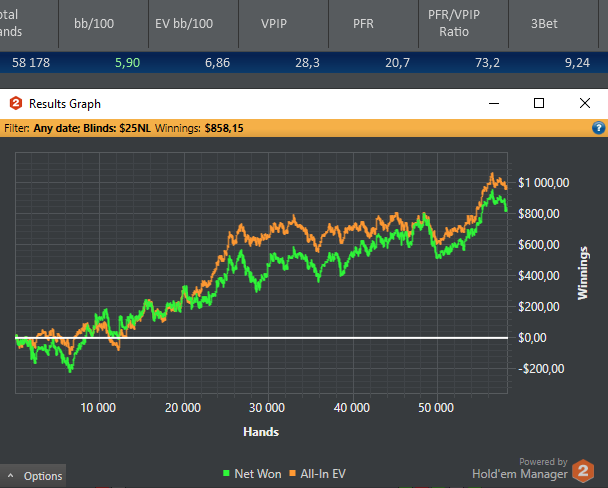Minimize the Results Graph window

(493, 103)
